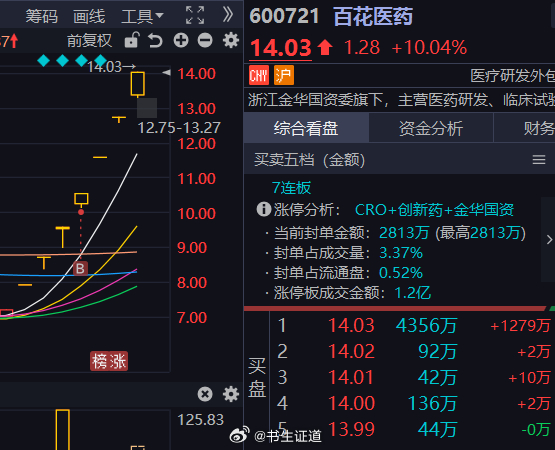555x450 pixels.
Task: Open chart settings gear in the top toolbar
Action: (231, 40)
